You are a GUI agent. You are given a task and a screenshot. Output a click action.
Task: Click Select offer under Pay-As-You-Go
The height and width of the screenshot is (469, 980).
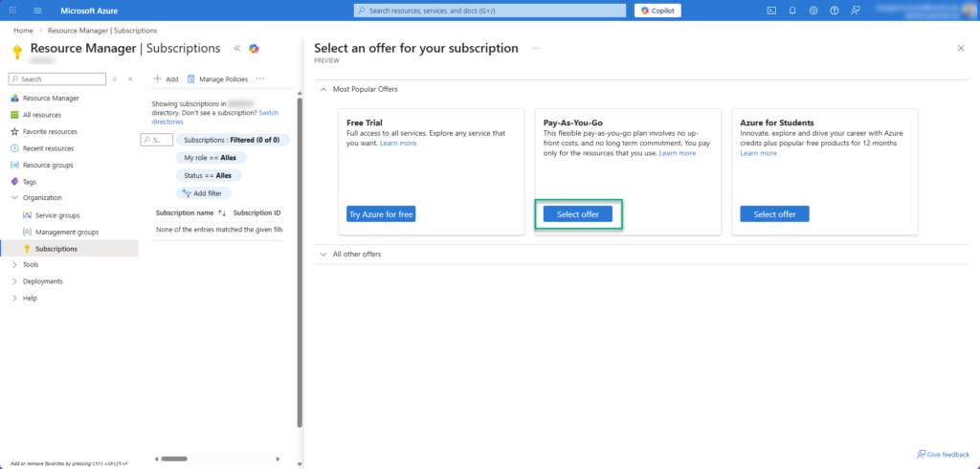[x=578, y=214]
